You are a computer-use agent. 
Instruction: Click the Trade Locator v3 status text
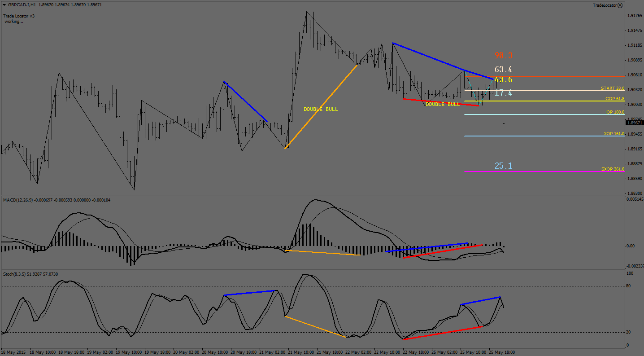click(x=19, y=16)
